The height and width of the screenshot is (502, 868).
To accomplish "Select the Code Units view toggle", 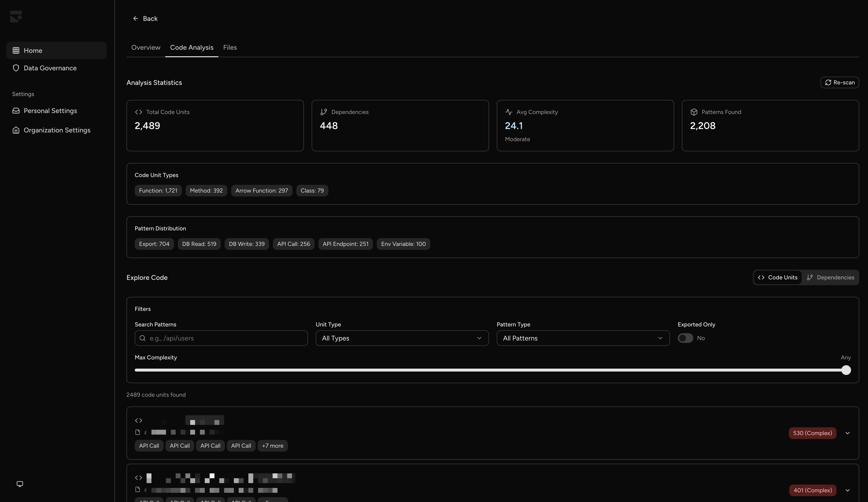I will [x=777, y=277].
